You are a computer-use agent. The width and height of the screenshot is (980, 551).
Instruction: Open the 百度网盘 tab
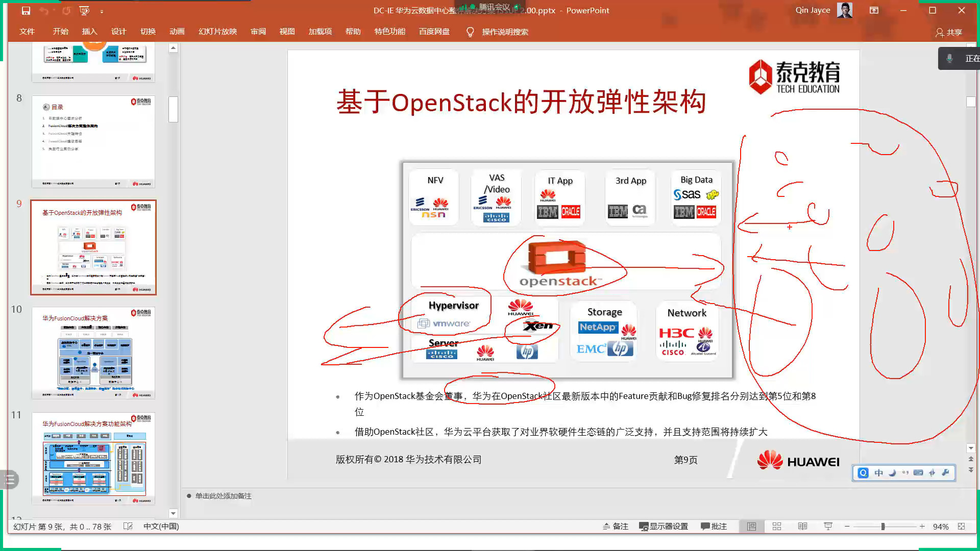click(x=434, y=32)
